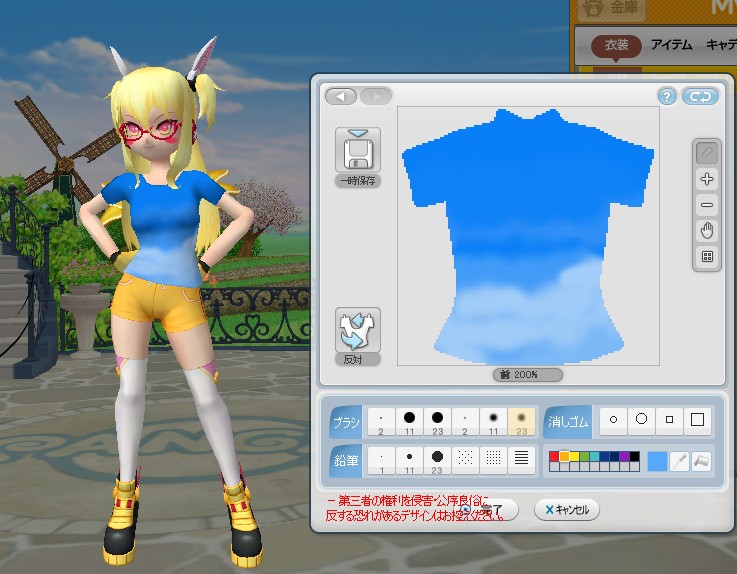Pick the purple palette swatch
Screen dimensions: 737x574
pyautogui.click(x=624, y=456)
